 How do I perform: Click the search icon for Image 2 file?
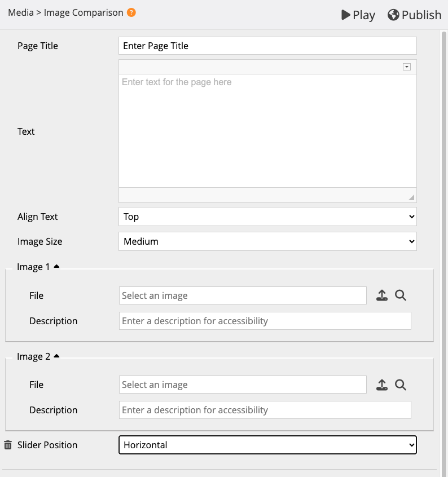[x=401, y=385]
